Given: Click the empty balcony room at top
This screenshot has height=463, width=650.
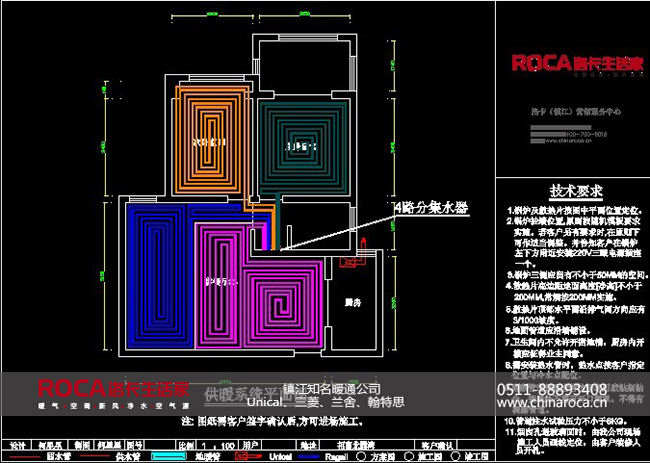Looking at the screenshot, I should tap(303, 63).
